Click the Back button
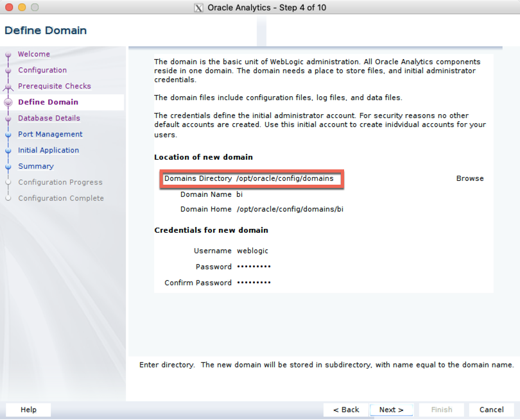Screen dimensions: 520x420 [x=345, y=410]
